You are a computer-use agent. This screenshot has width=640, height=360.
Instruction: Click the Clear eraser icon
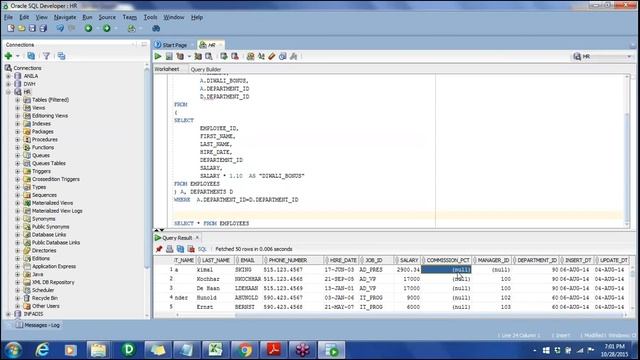(x=272, y=56)
